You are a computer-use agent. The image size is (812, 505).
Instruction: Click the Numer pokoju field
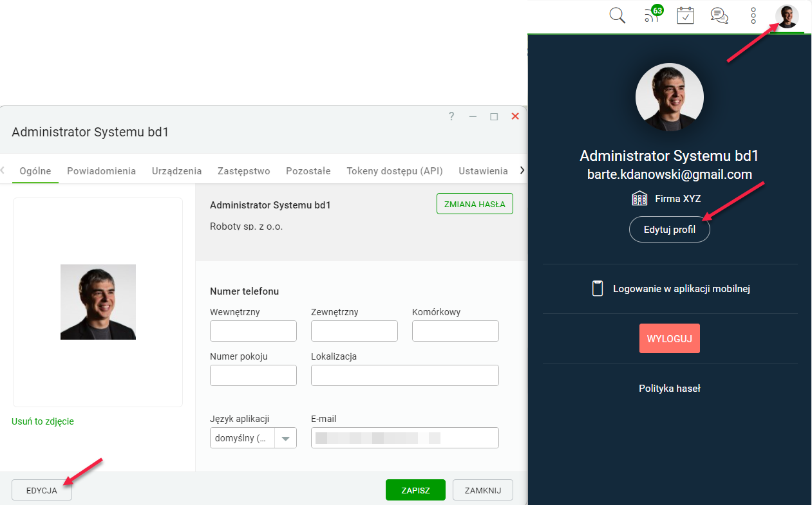tap(253, 375)
